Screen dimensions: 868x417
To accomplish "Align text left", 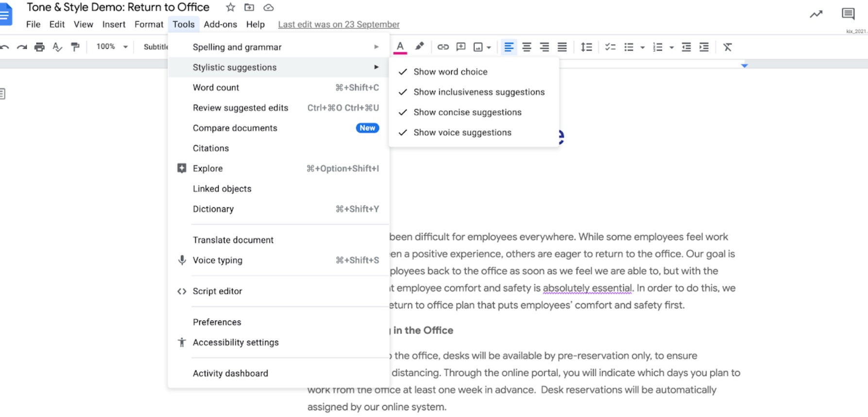I will coord(509,47).
